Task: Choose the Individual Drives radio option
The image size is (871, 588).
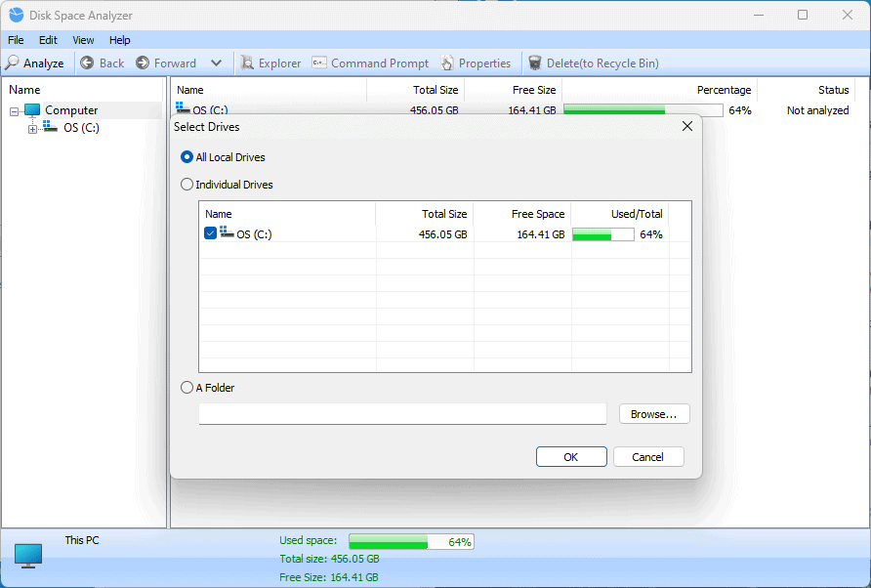Action: point(187,185)
